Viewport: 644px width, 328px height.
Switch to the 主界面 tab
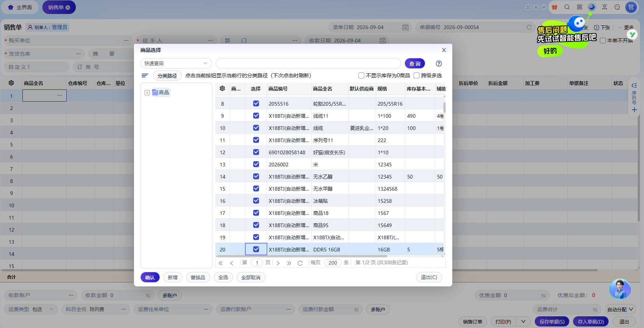(20, 7)
